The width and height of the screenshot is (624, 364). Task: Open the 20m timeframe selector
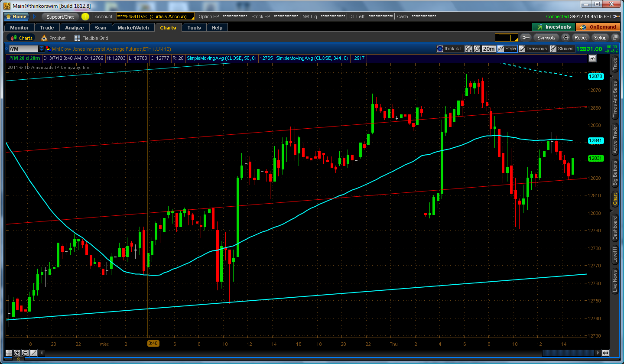tap(489, 49)
